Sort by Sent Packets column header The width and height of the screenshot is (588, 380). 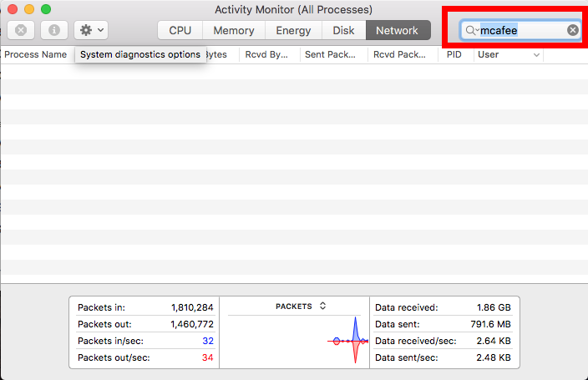click(x=332, y=54)
